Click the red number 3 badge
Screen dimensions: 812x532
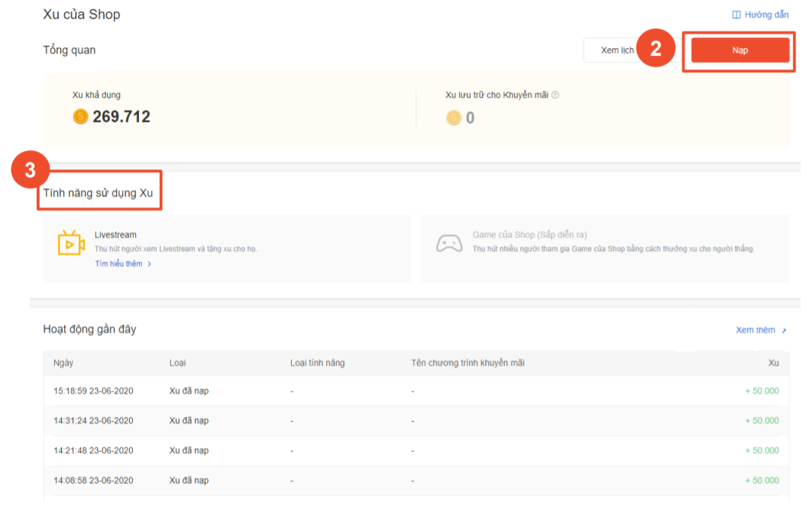30,170
